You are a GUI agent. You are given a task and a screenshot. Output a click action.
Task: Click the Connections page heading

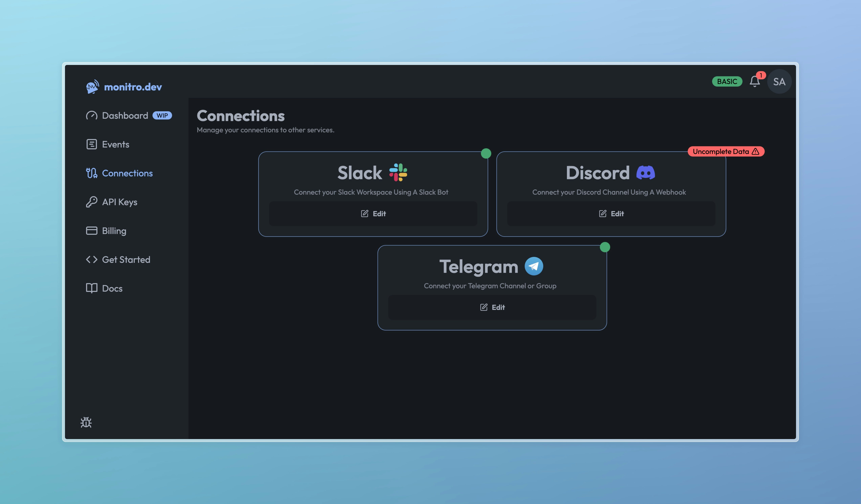pyautogui.click(x=240, y=116)
